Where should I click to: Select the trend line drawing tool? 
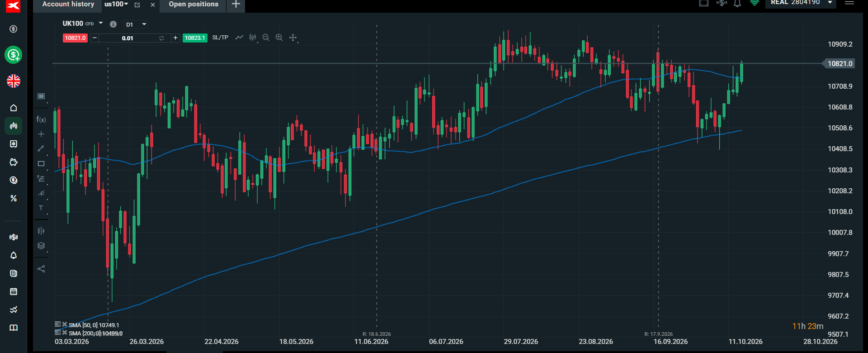point(41,148)
